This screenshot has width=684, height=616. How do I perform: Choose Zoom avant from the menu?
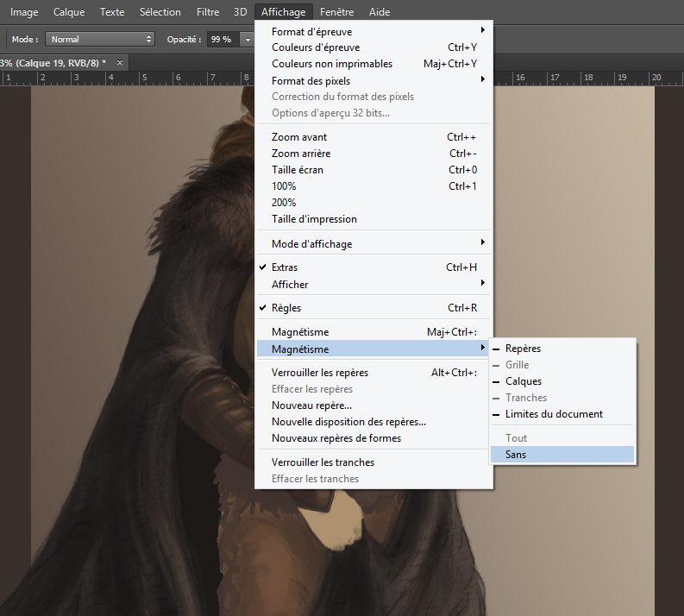pyautogui.click(x=299, y=137)
